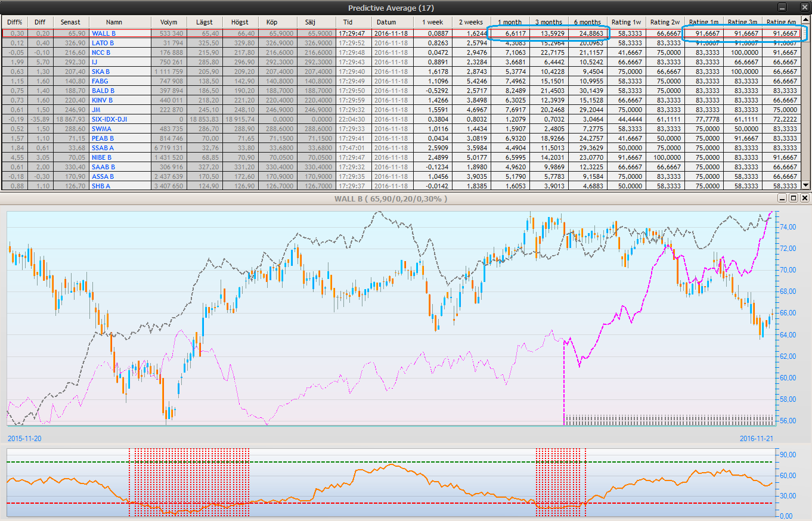This screenshot has height=521, width=812.
Task: Select the FABG stock name
Action: [x=100, y=81]
